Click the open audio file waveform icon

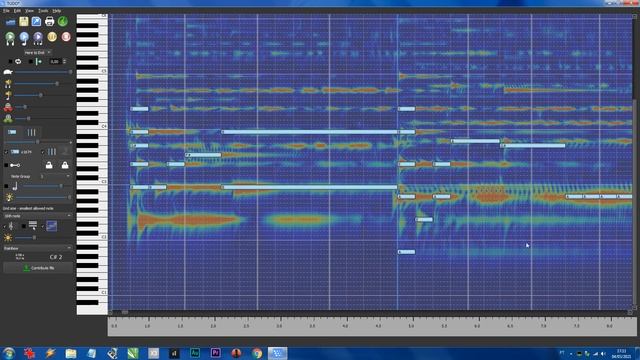point(11,22)
